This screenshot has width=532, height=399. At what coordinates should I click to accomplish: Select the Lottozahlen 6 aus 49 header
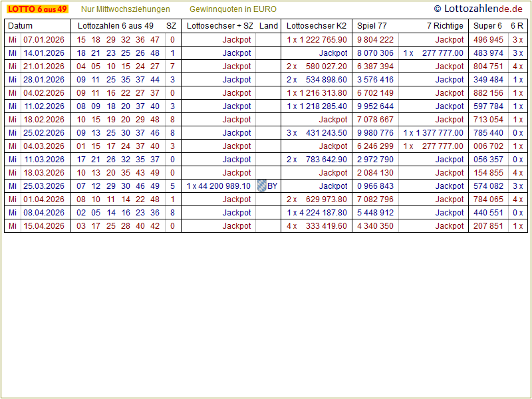tap(116, 26)
